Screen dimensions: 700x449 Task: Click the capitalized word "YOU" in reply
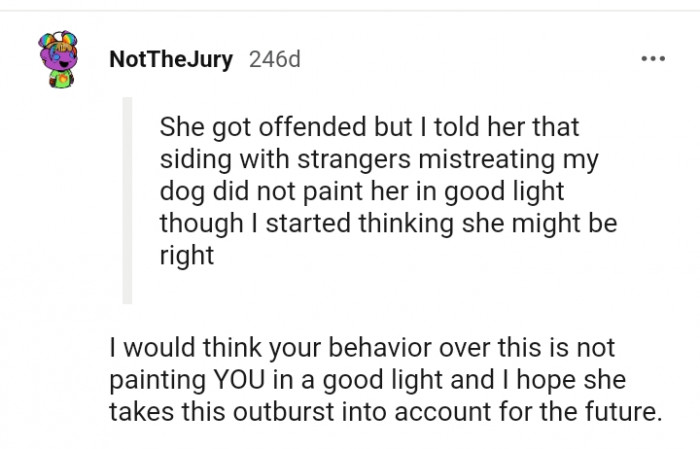point(235,380)
